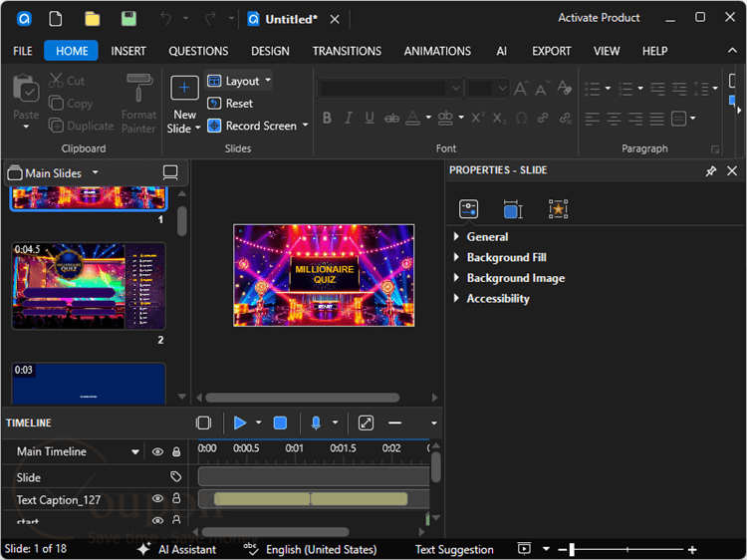
Task: Switch to the ANIMATIONS tab
Action: [437, 51]
